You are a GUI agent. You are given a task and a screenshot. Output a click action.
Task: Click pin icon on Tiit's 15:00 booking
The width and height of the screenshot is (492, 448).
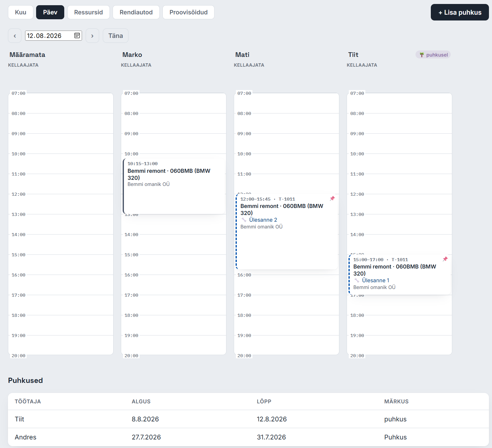point(445,259)
